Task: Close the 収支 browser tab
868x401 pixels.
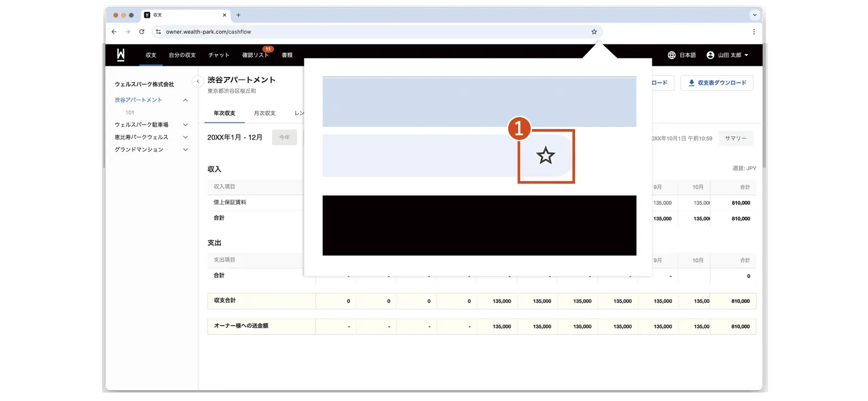Action: 225,15
